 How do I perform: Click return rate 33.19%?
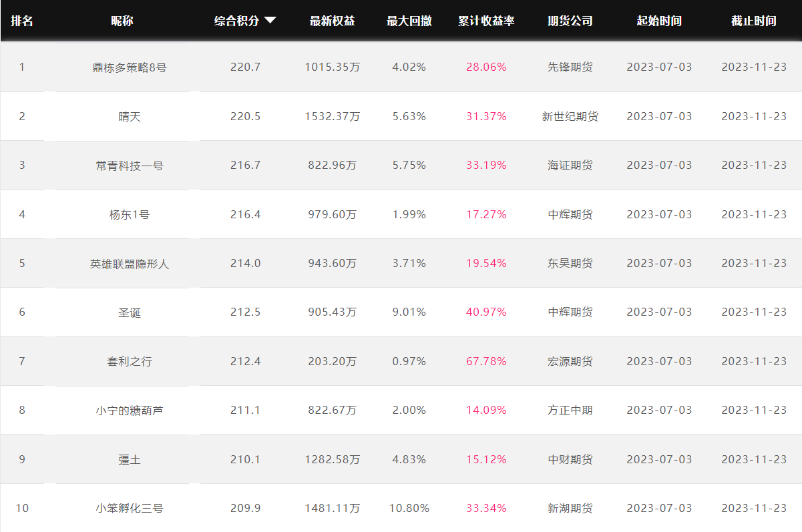coord(486,165)
